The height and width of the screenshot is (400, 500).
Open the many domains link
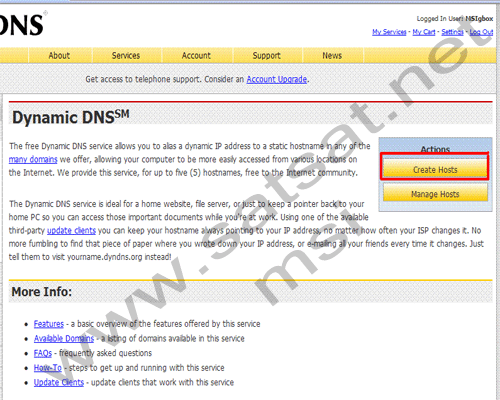[33, 160]
